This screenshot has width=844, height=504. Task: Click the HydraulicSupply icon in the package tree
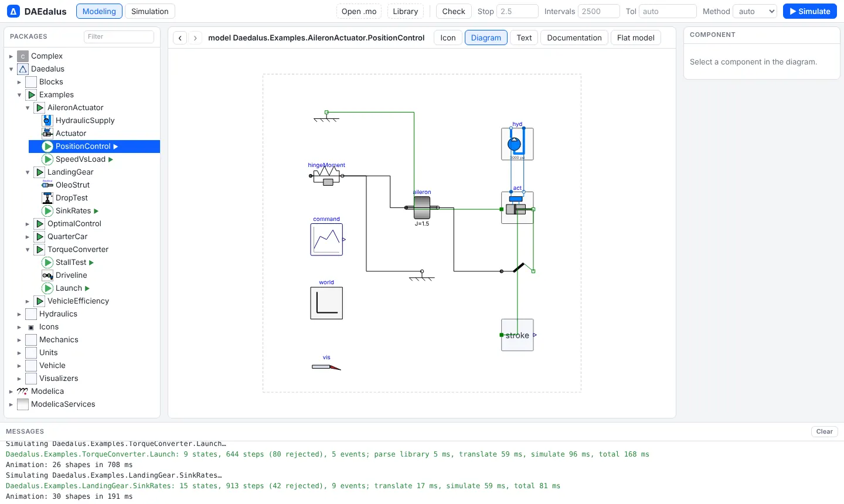tap(47, 121)
